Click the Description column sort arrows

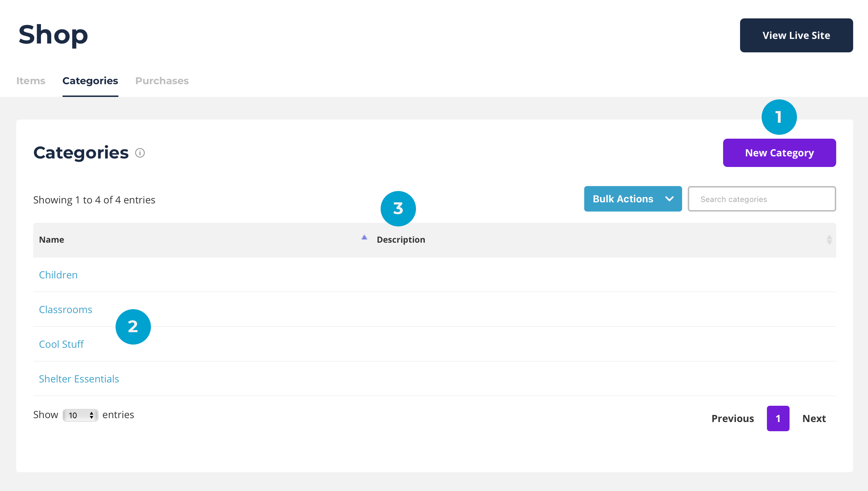coord(829,240)
